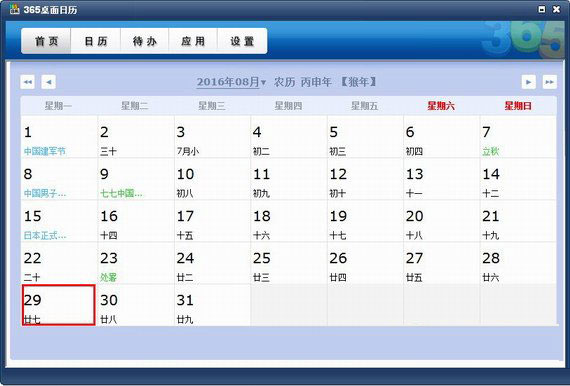Click the red 星期日 header
The image size is (570, 386).
[x=518, y=106]
